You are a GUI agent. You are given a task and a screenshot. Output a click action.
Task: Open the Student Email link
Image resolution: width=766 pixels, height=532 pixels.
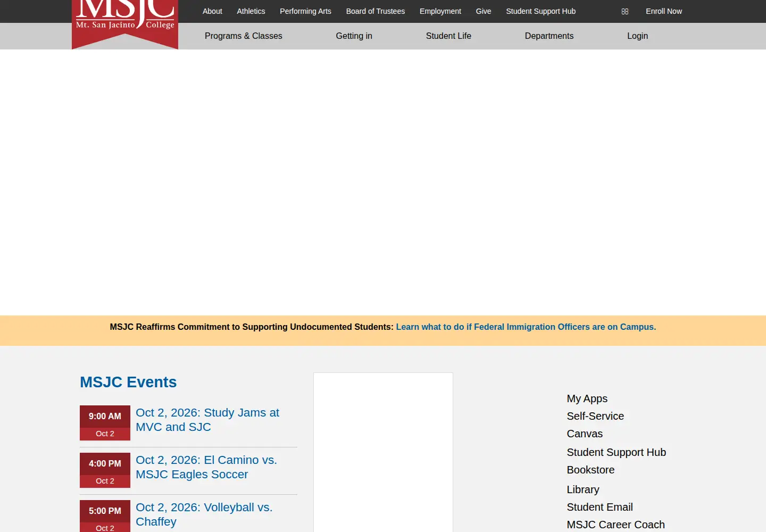click(x=600, y=507)
